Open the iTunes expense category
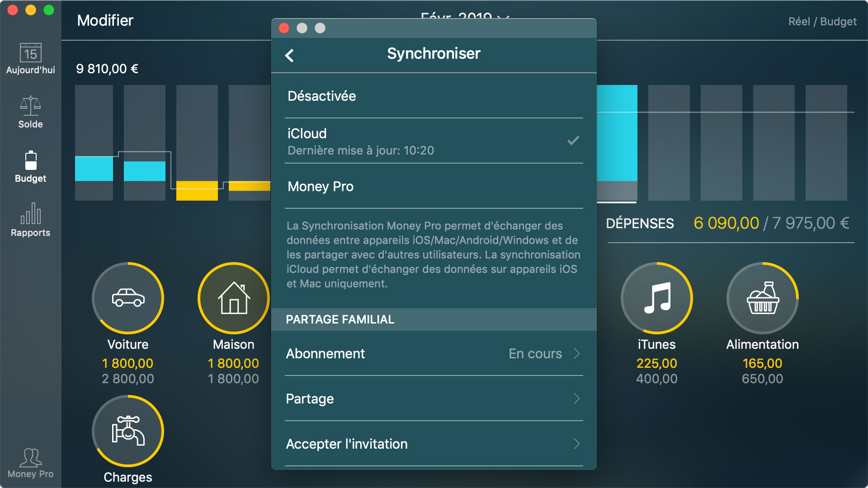This screenshot has width=868, height=488. point(656,298)
